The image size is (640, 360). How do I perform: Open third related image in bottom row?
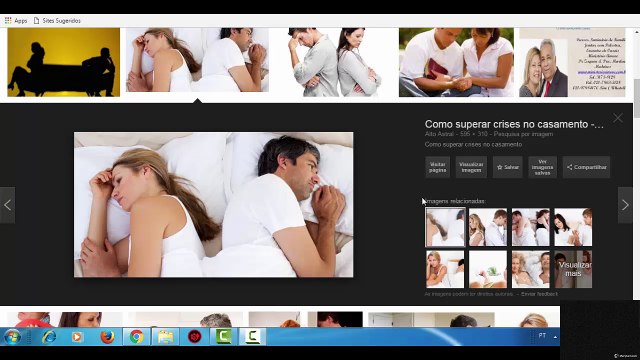point(531,269)
